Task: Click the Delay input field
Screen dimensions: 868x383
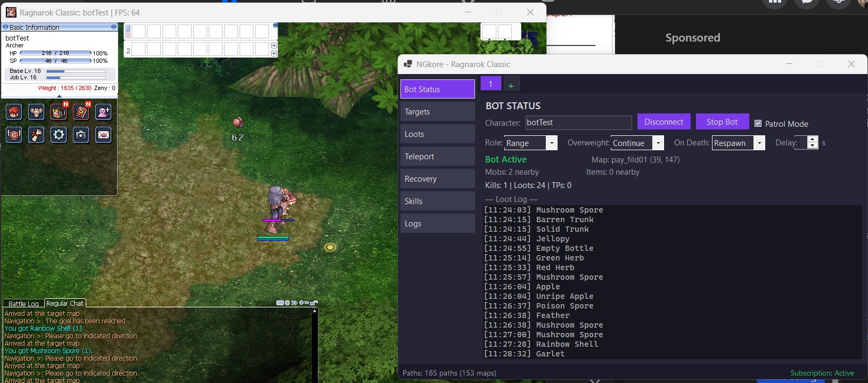Action: (x=801, y=143)
